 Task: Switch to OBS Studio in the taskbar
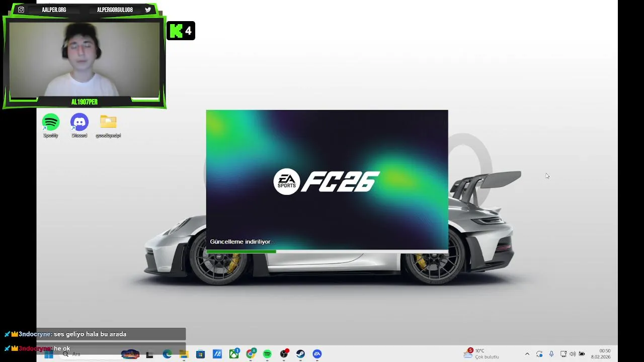[x=284, y=354]
